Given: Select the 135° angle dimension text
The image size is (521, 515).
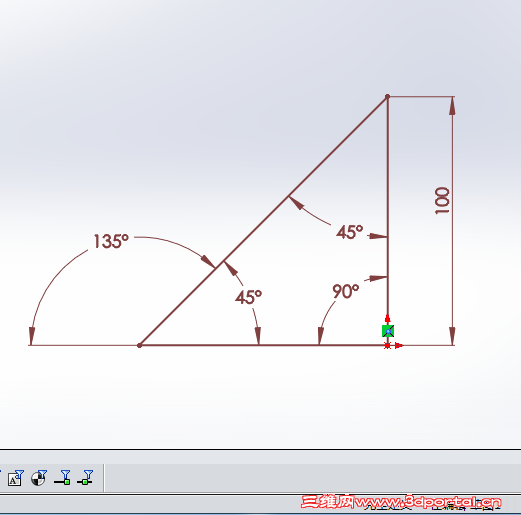Looking at the screenshot, I should 111,241.
